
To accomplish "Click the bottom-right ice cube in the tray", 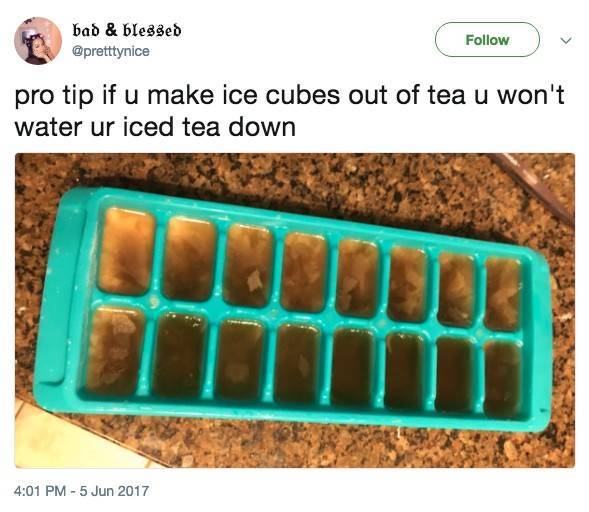I will coord(502,379).
